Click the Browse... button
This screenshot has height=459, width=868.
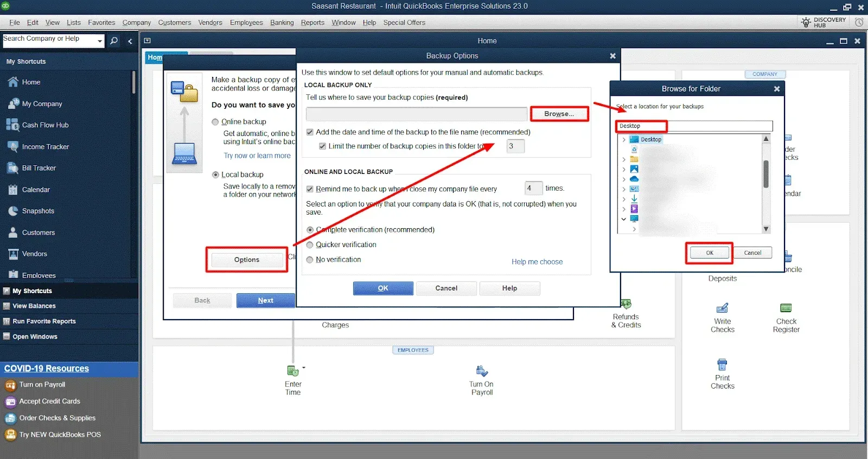(559, 114)
